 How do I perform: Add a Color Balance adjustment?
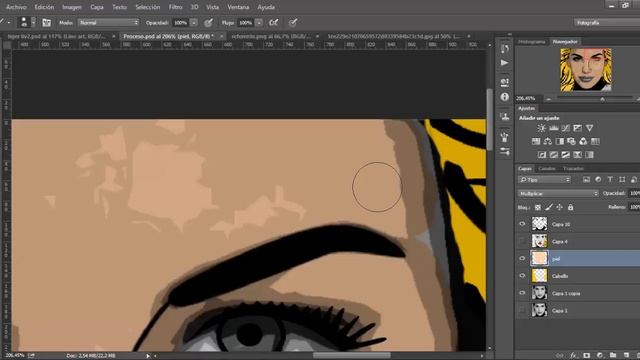pos(548,142)
